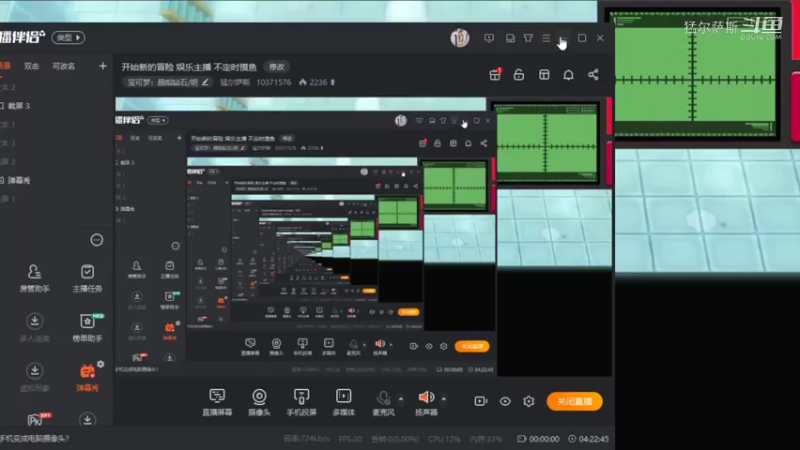Toggle the 扬声器 speaker mute
The height and width of the screenshot is (450, 800).
click(426, 403)
